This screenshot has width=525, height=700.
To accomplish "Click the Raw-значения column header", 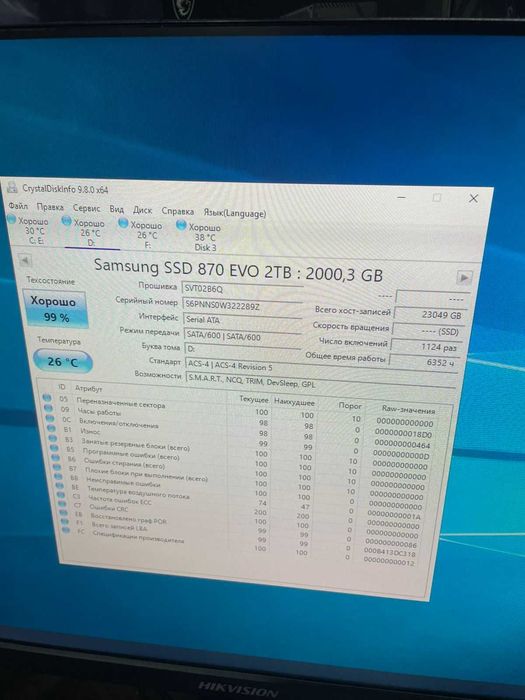I will point(408,410).
